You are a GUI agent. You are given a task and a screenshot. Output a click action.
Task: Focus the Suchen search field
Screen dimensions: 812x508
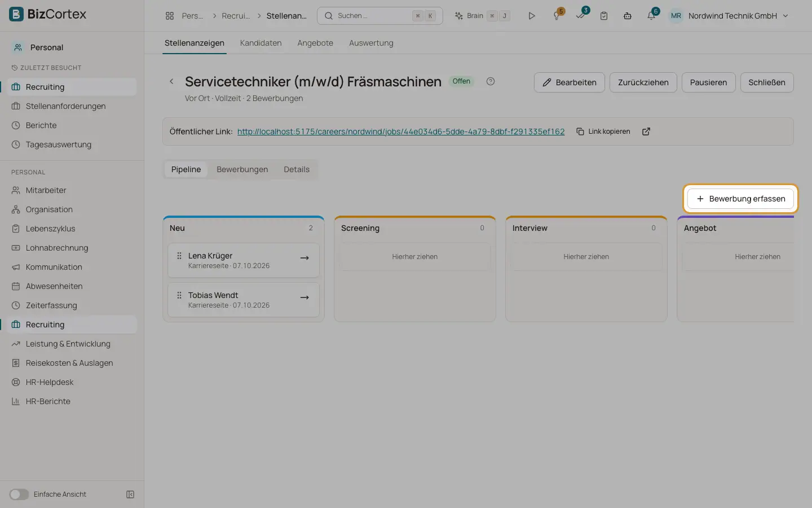pyautogui.click(x=380, y=16)
